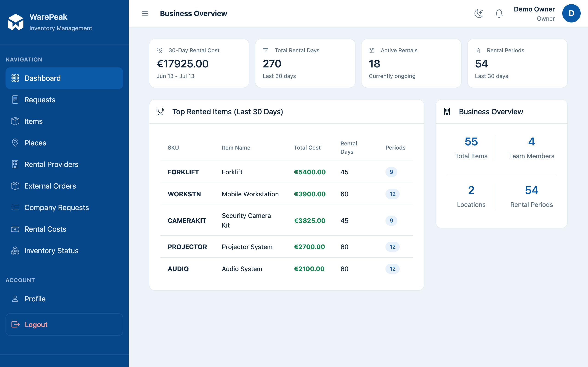Click the Forklift periods badge showing 9
The width and height of the screenshot is (588, 367).
point(391,172)
